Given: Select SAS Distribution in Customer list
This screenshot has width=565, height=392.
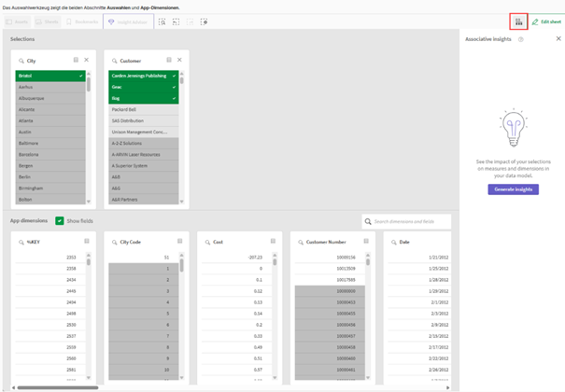Looking at the screenshot, I should point(144,121).
